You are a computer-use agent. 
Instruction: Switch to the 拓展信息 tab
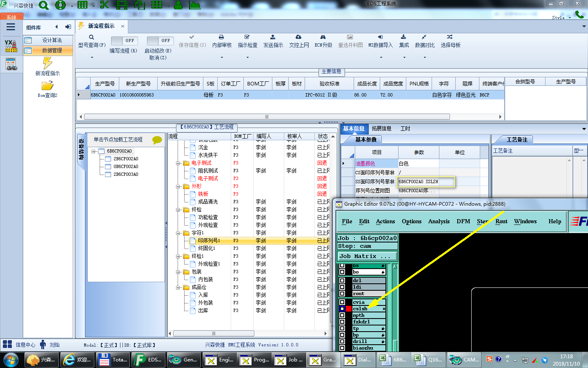click(x=381, y=129)
